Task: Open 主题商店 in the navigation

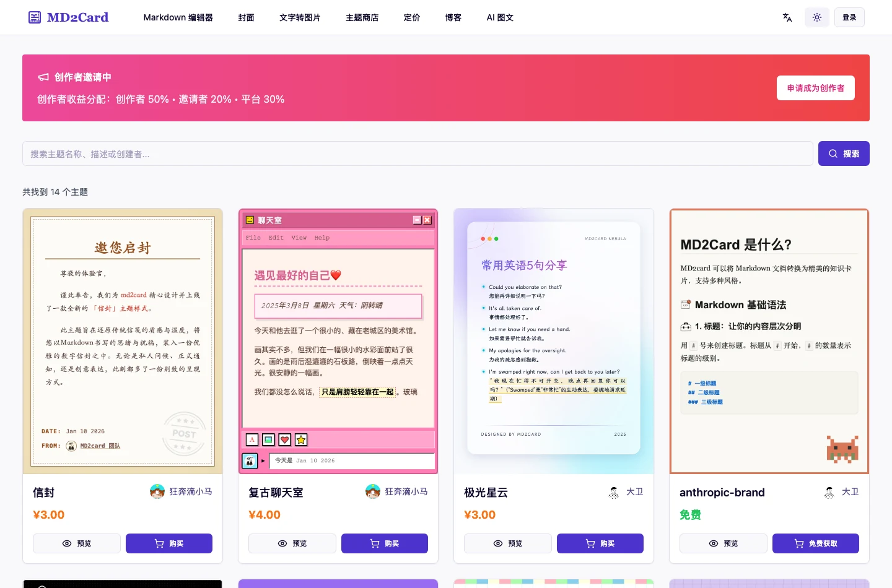Action: point(362,17)
